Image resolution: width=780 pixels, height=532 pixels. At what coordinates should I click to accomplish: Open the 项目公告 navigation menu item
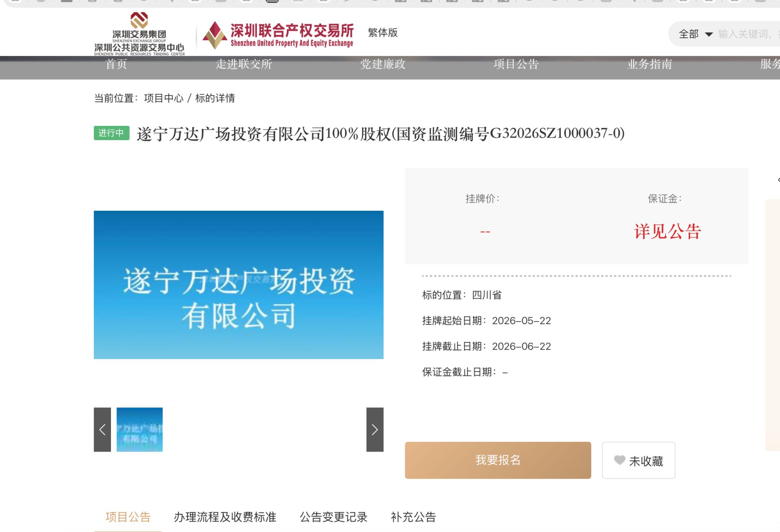[x=516, y=64]
